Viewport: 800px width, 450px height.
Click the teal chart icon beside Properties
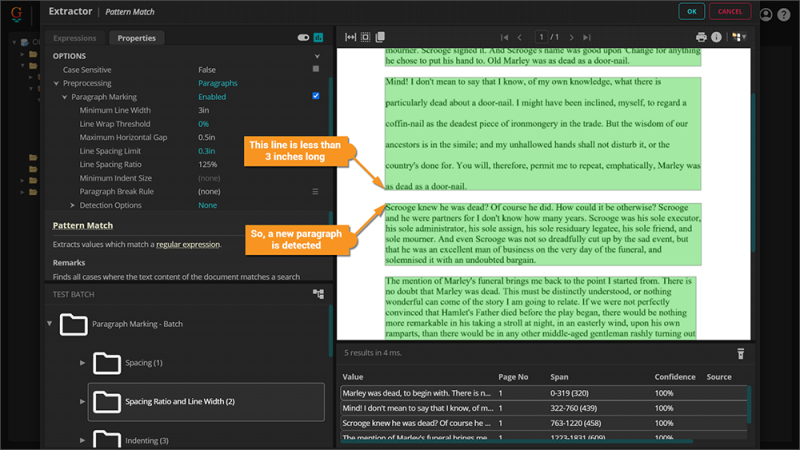tap(318, 38)
